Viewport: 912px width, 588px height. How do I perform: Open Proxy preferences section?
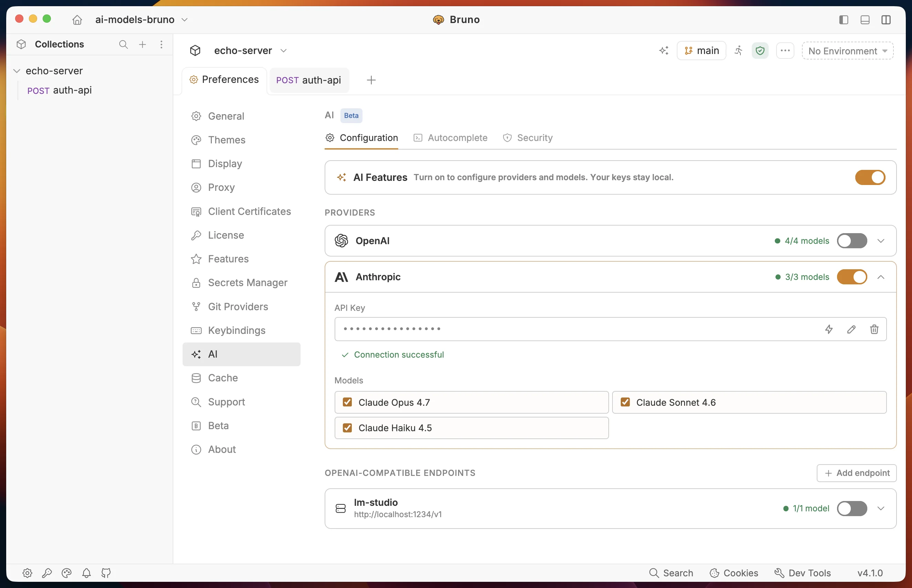click(241, 187)
